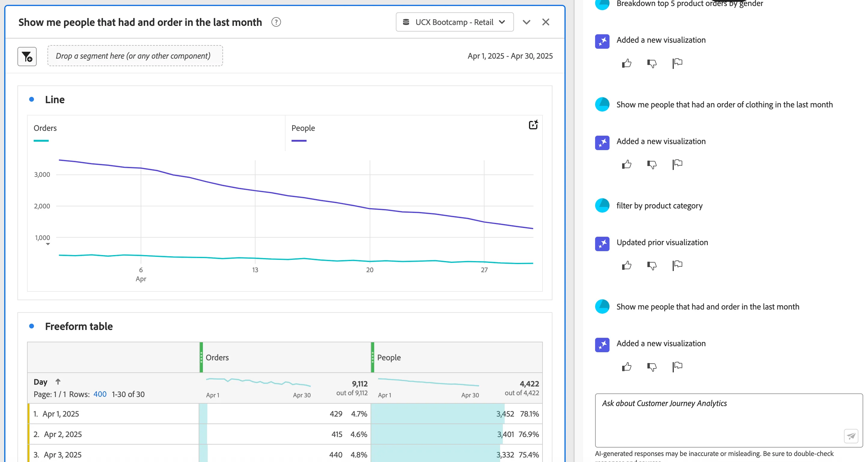The width and height of the screenshot is (868, 462).
Task: Flag the clothing order visualization response
Action: pyautogui.click(x=677, y=164)
